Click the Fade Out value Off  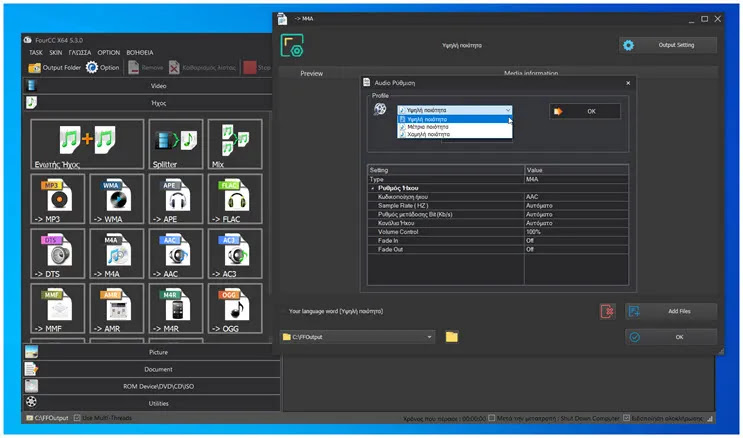point(576,249)
